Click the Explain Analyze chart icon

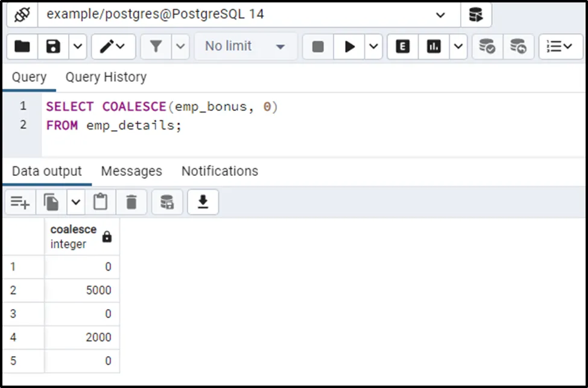click(434, 46)
